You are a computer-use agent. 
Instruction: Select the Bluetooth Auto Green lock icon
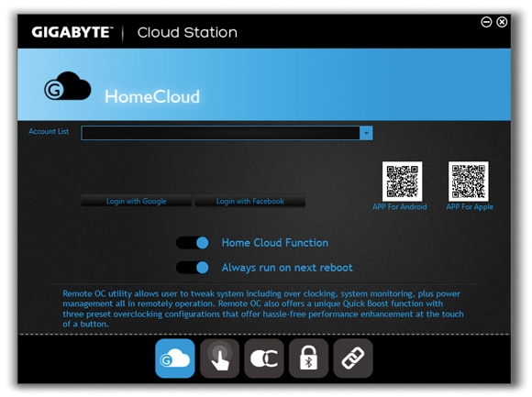308,358
